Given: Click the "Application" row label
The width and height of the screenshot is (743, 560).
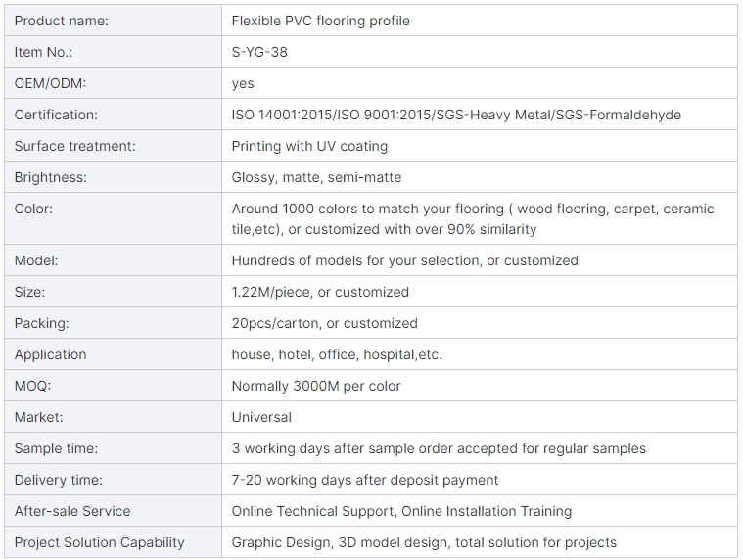Looking at the screenshot, I should coord(50,354).
